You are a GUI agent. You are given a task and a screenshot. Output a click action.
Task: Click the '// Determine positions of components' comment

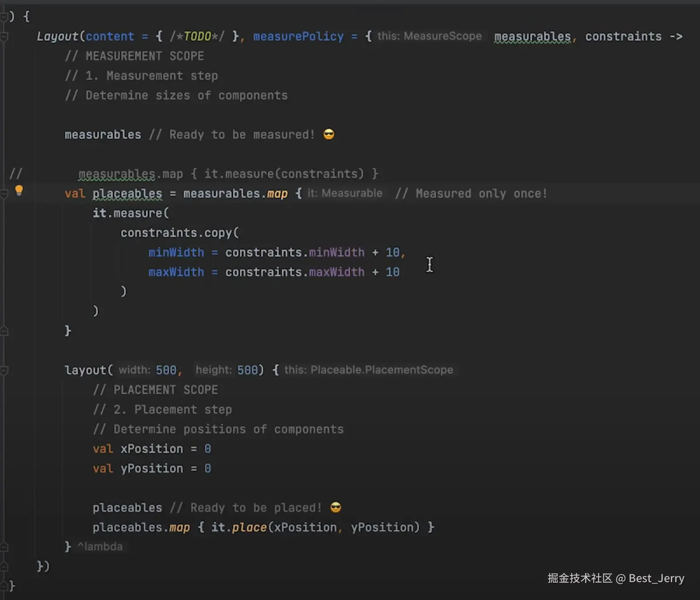pyautogui.click(x=218, y=429)
